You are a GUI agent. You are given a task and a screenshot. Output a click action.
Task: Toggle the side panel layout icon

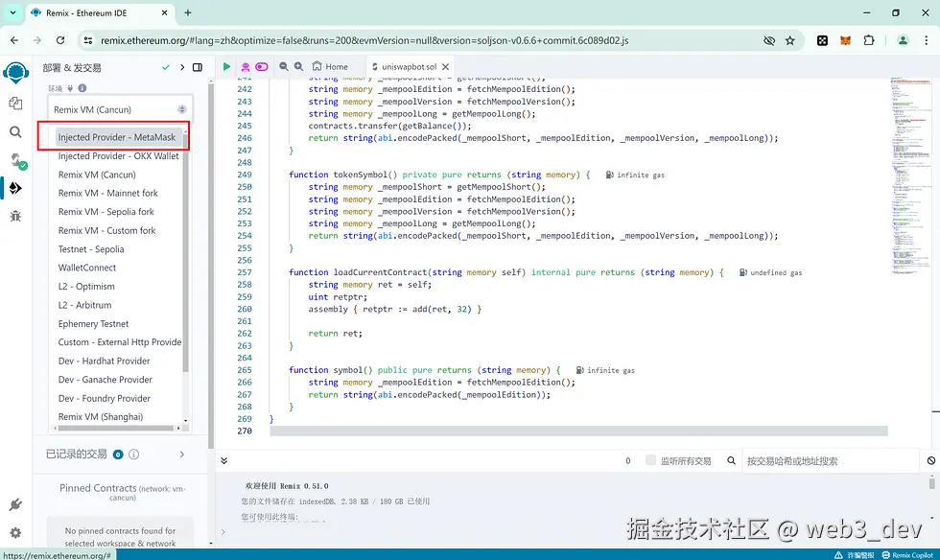point(198,67)
